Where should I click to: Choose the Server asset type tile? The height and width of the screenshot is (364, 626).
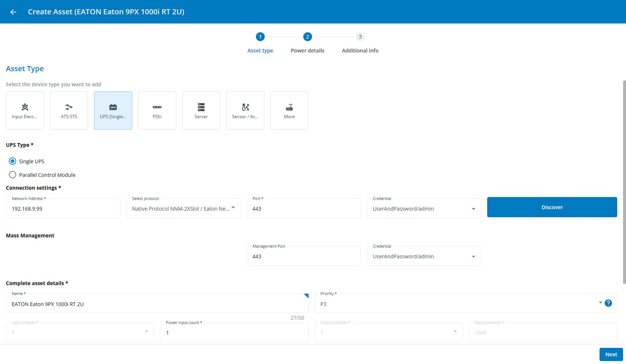coord(201,110)
